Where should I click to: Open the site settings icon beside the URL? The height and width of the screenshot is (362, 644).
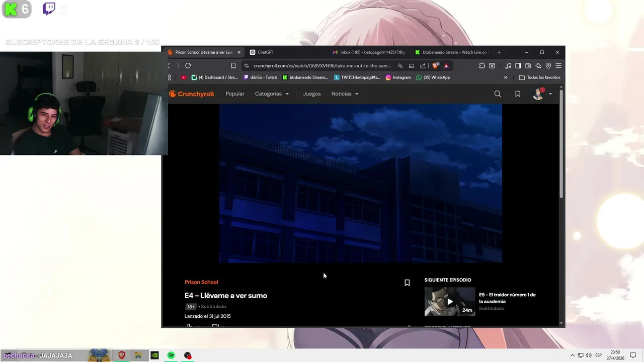pos(246,65)
